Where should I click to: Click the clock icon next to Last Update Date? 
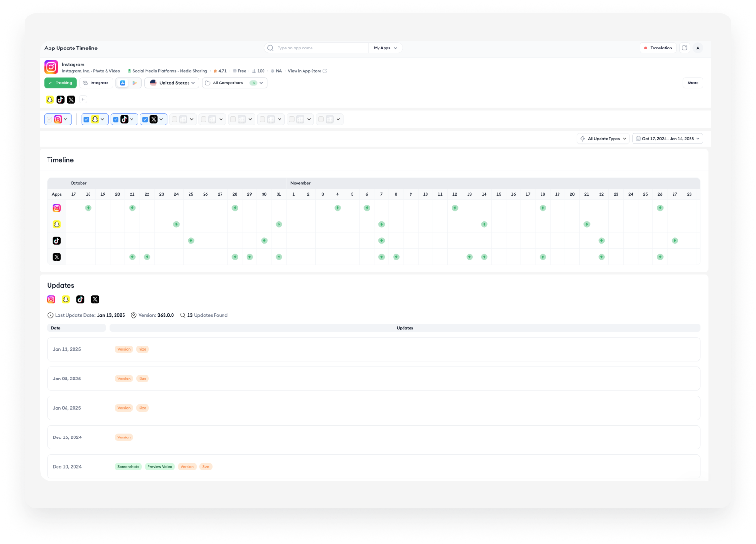(50, 315)
